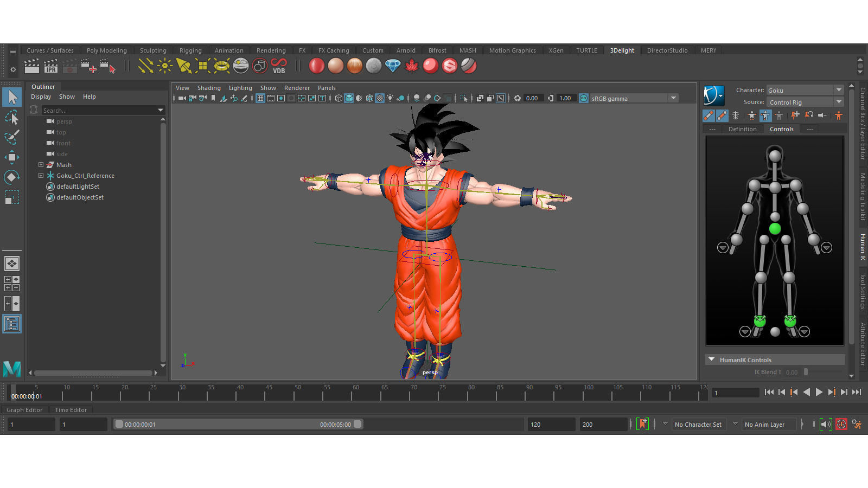The height and width of the screenshot is (488, 868).
Task: Switch to HumanIK Definition tab
Action: tap(742, 129)
